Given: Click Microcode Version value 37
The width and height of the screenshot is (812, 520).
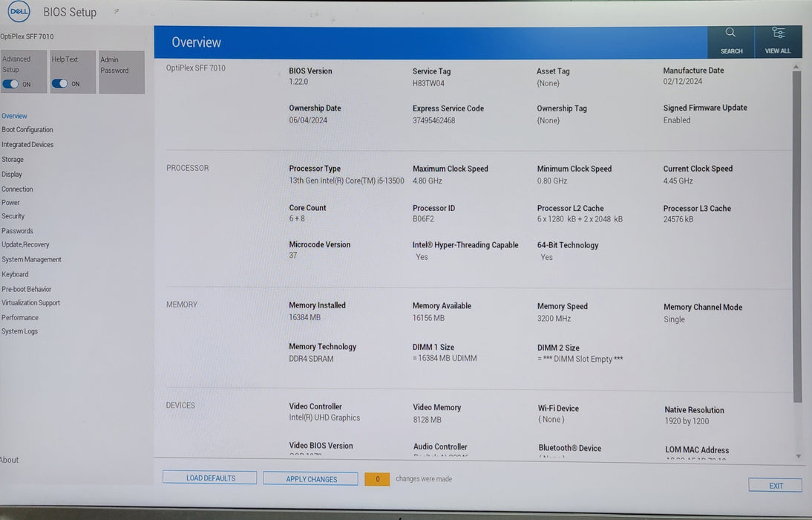Looking at the screenshot, I should pos(293,255).
